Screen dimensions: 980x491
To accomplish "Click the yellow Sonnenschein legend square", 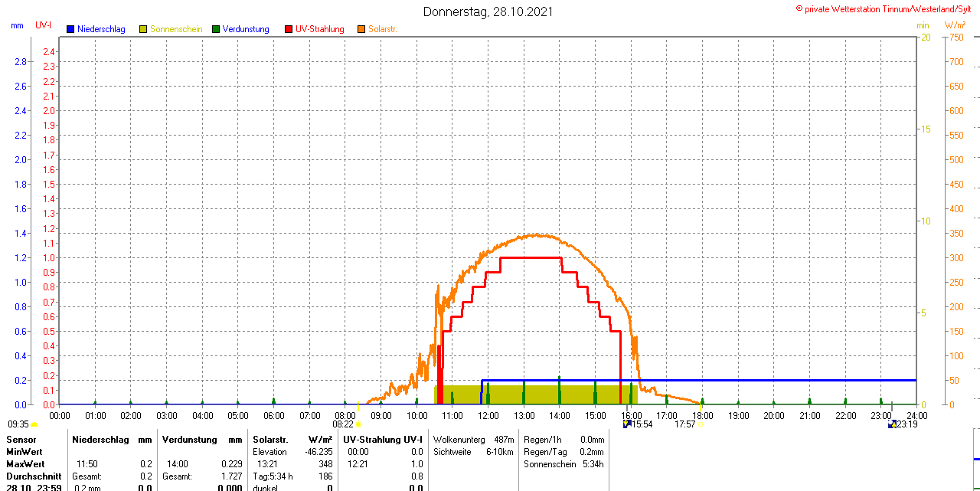I will [143, 29].
